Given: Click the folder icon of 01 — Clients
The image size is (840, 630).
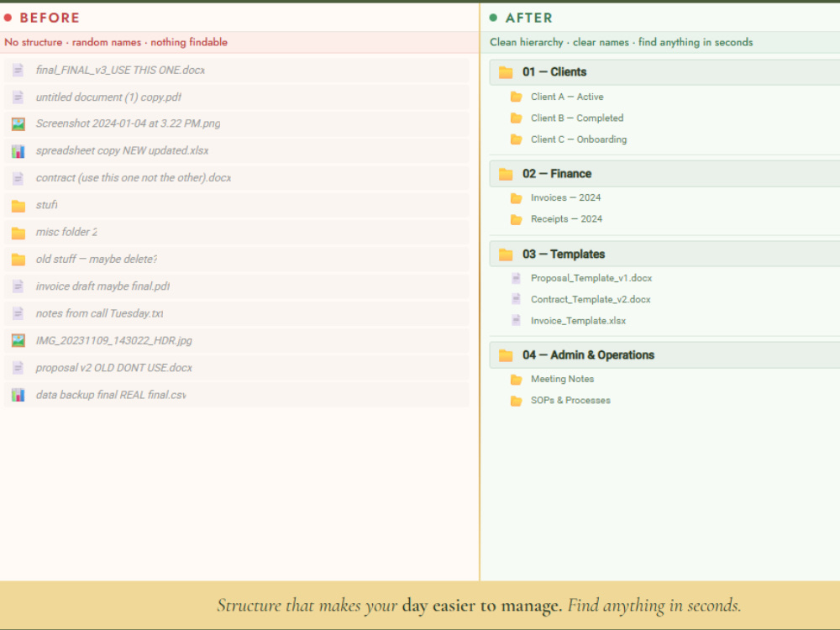Looking at the screenshot, I should coord(506,72).
